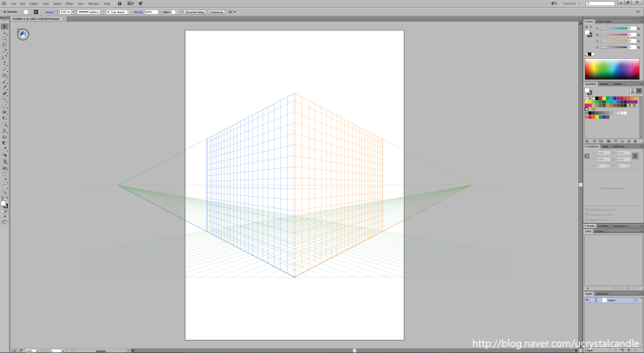The width and height of the screenshot is (644, 353).
Task: Select the Selection tool in the toolbar
Action: click(4, 27)
